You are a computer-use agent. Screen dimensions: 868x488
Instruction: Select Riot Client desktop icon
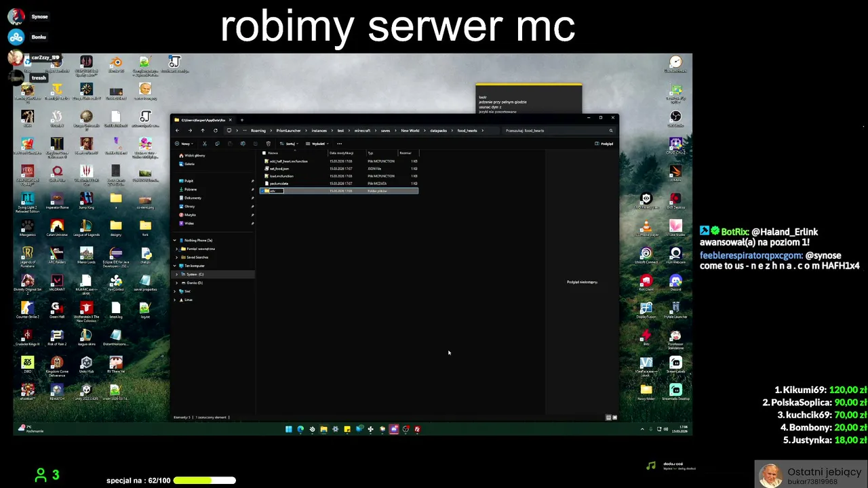(x=646, y=283)
